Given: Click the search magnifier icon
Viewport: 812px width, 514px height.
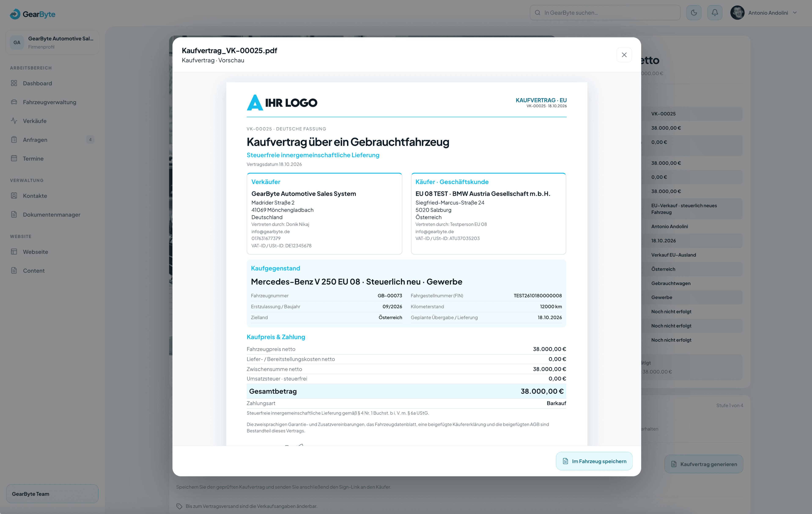Looking at the screenshot, I should click(538, 13).
